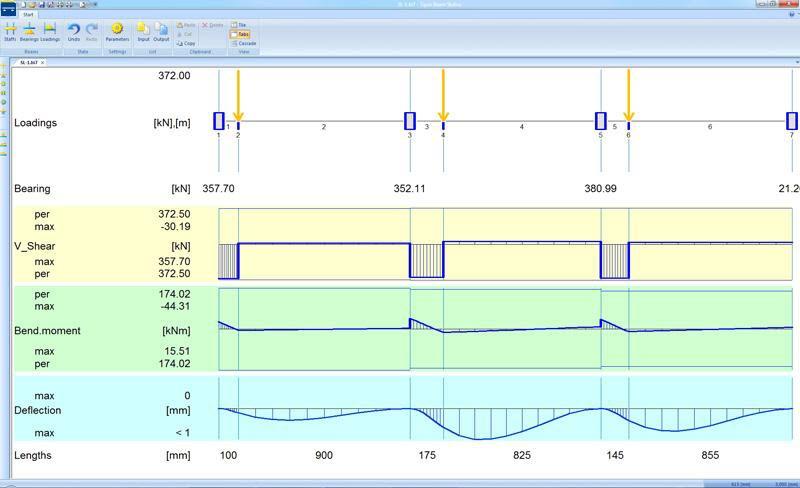Click the 900 span length value
The width and height of the screenshot is (800, 488).
(x=324, y=455)
